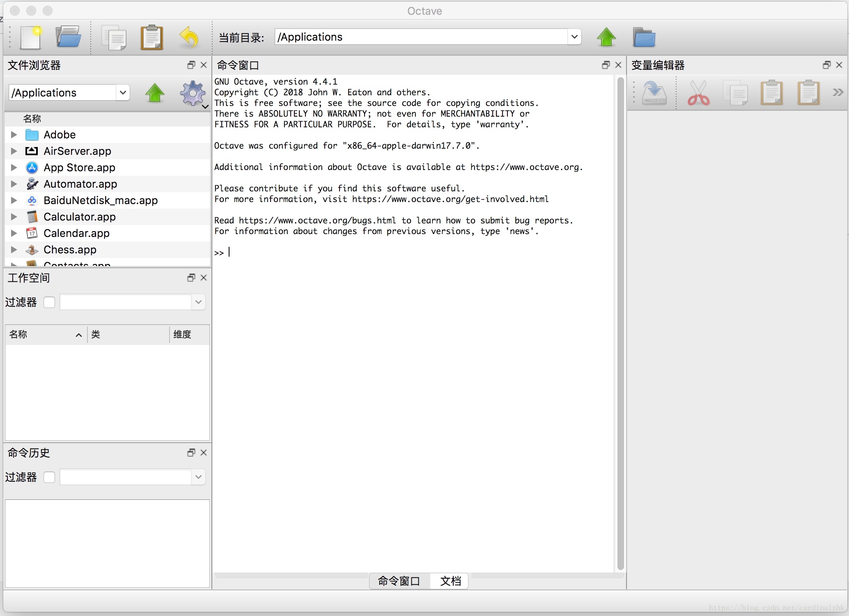Image resolution: width=849 pixels, height=616 pixels.
Task: Click the command window vertical scrollbar
Action: [620, 324]
